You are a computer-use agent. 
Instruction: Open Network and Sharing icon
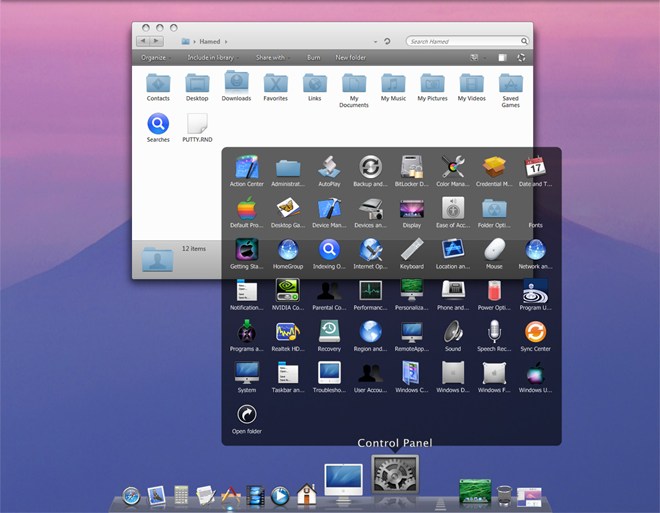point(535,249)
